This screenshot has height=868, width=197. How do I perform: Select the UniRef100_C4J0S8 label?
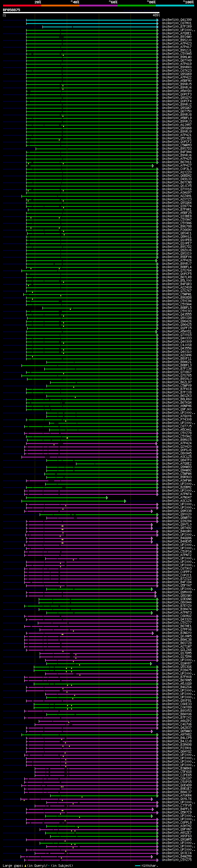[x=176, y=345]
